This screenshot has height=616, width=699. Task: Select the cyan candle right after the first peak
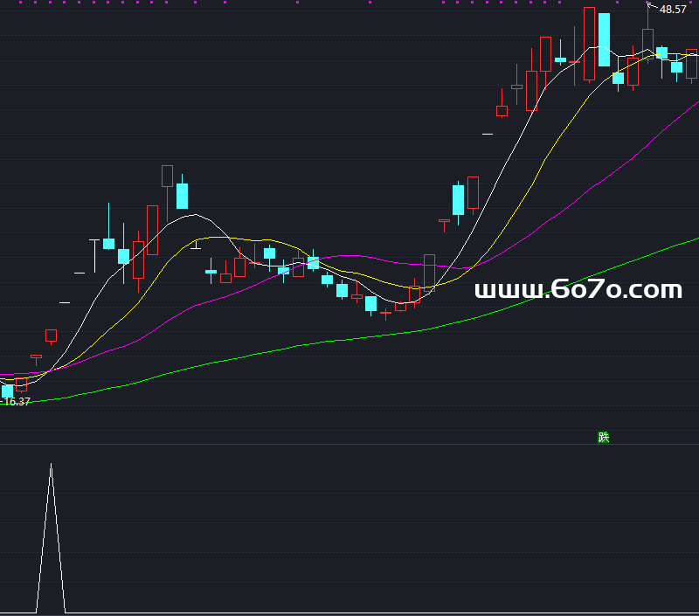click(x=182, y=196)
